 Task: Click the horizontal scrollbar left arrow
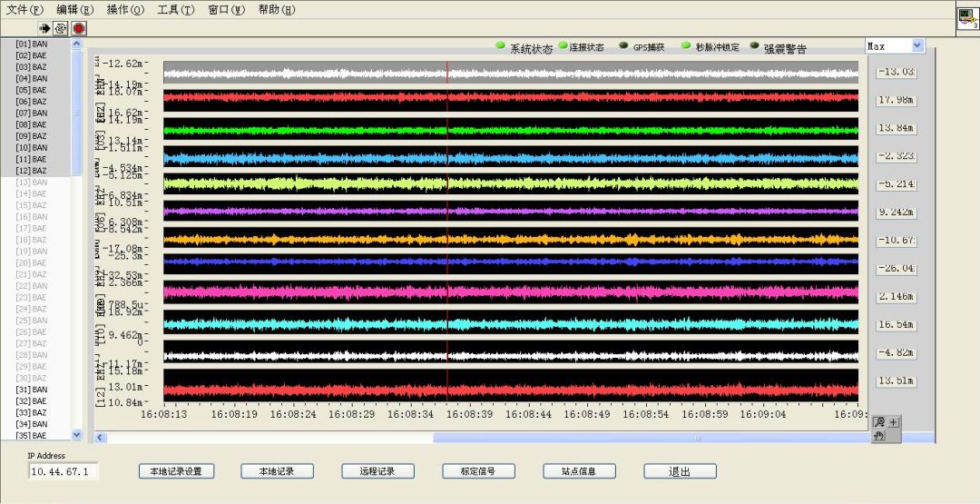point(100,438)
